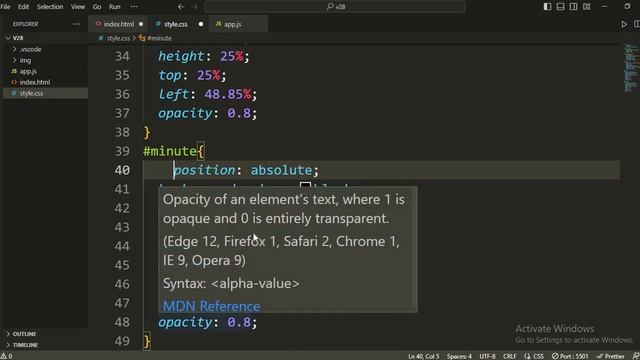Click the Port : 5501 Live Server status
The height and width of the screenshot is (360, 640).
point(570,356)
